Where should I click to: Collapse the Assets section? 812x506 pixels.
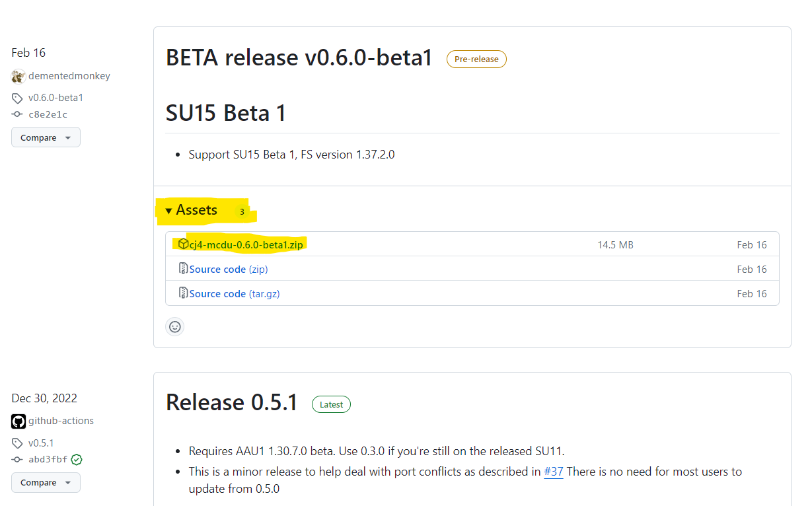click(x=191, y=210)
